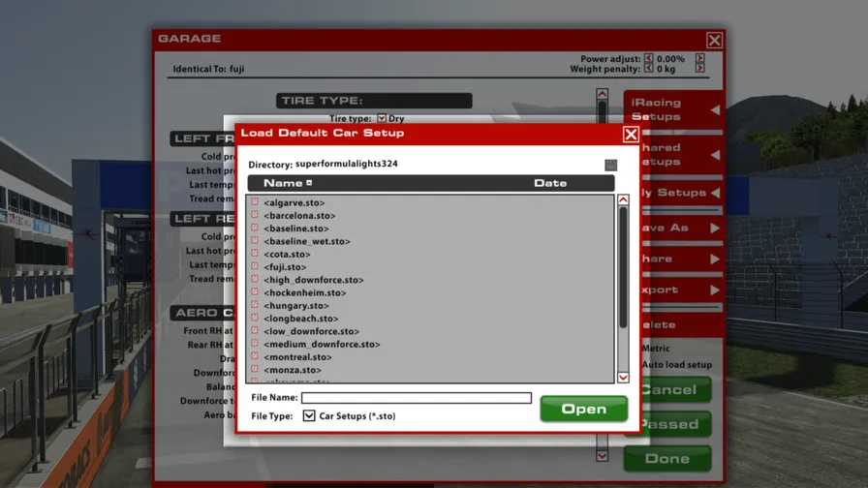The height and width of the screenshot is (488, 868).
Task: Click the file icon beside barcelona.sto
Action: (x=255, y=215)
